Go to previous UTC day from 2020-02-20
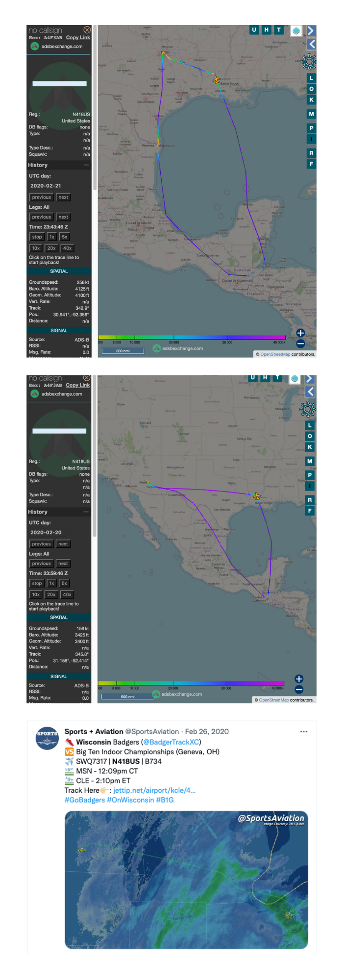Image resolution: width=343 pixels, height=980 pixels. click(41, 544)
